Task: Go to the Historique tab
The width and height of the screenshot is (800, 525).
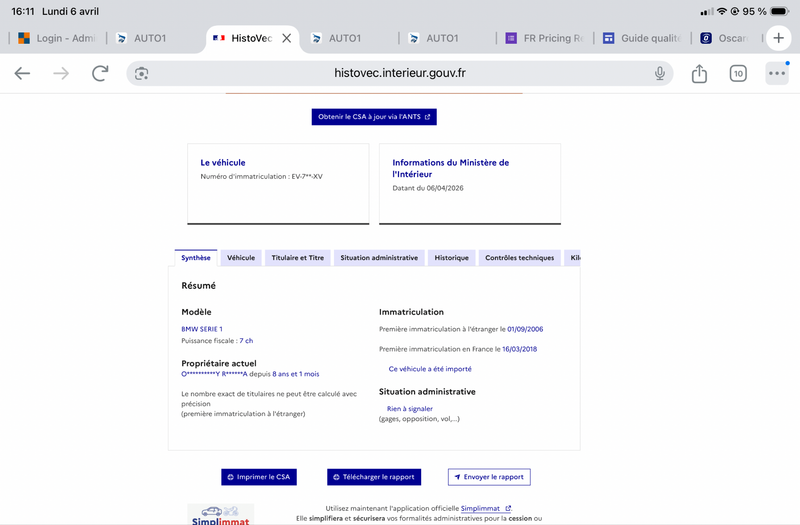Action: coord(451,257)
